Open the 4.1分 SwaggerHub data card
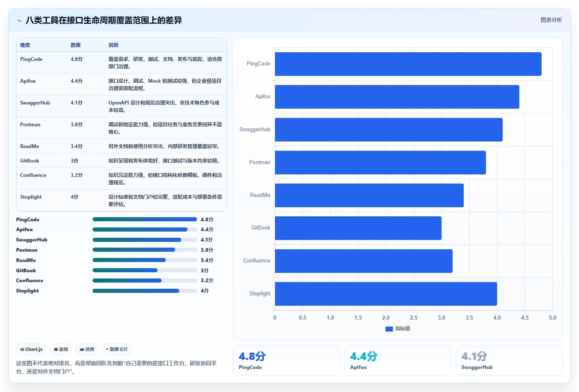This screenshot has width=579, height=392. [509, 360]
